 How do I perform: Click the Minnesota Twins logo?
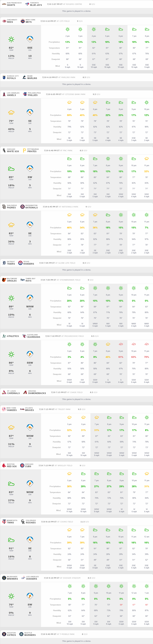click(x=4, y=522)
